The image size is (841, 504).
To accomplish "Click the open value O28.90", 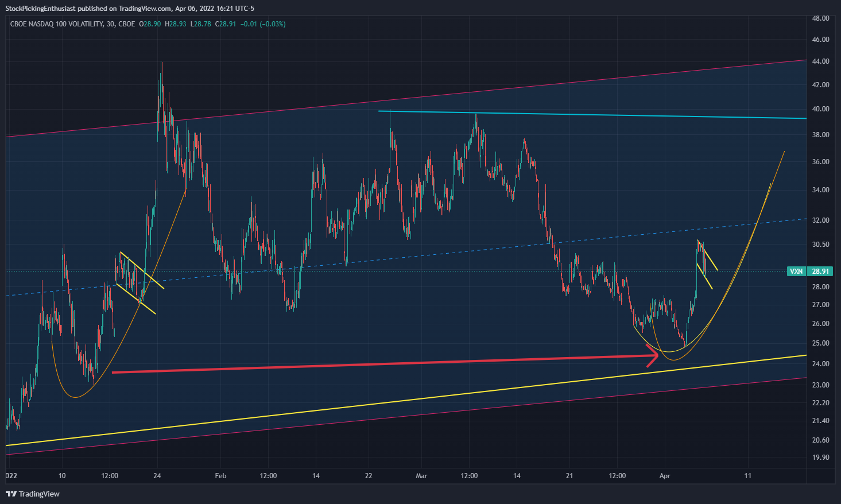I will coord(151,24).
